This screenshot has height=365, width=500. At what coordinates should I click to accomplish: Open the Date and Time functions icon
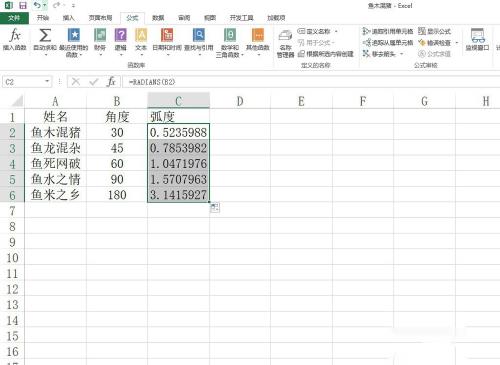(167, 35)
